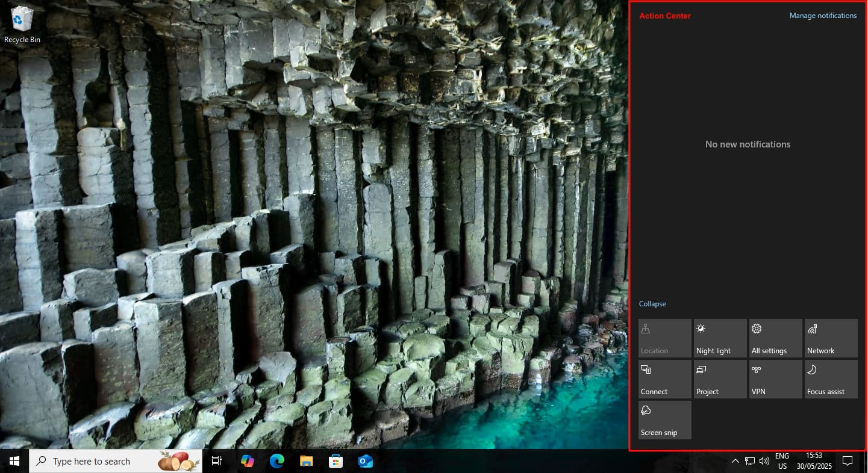Open network status tray icon
868x473 pixels.
pyautogui.click(x=750, y=461)
